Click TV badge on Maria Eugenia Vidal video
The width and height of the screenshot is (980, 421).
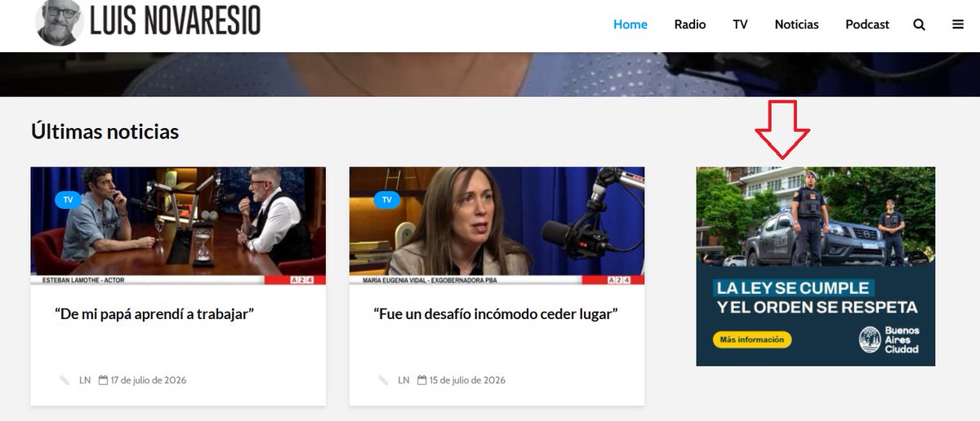coord(386,200)
